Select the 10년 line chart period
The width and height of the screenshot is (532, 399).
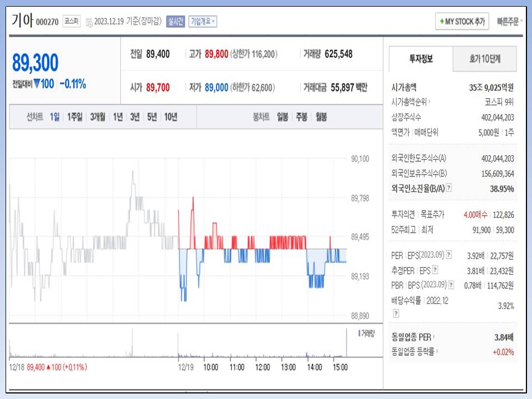click(171, 117)
